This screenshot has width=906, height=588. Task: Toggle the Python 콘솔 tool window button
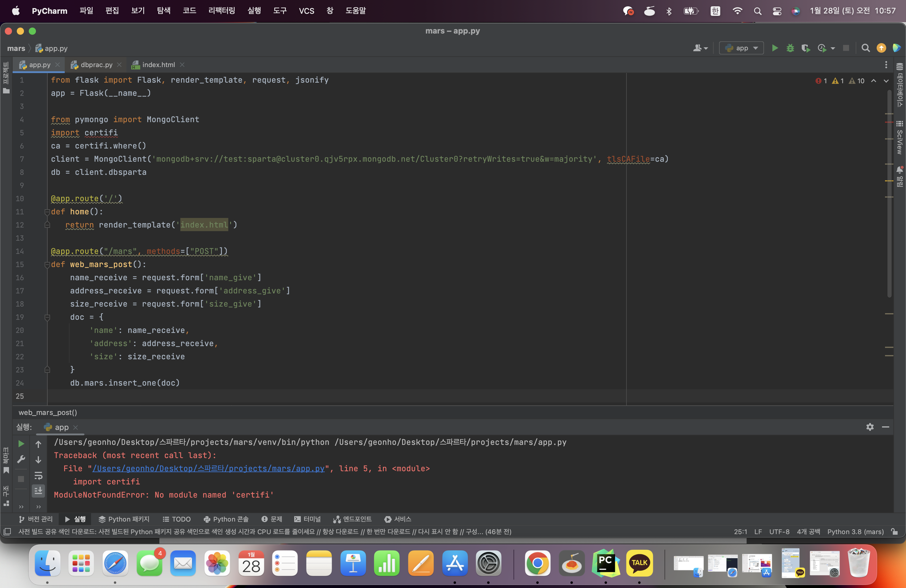click(226, 519)
